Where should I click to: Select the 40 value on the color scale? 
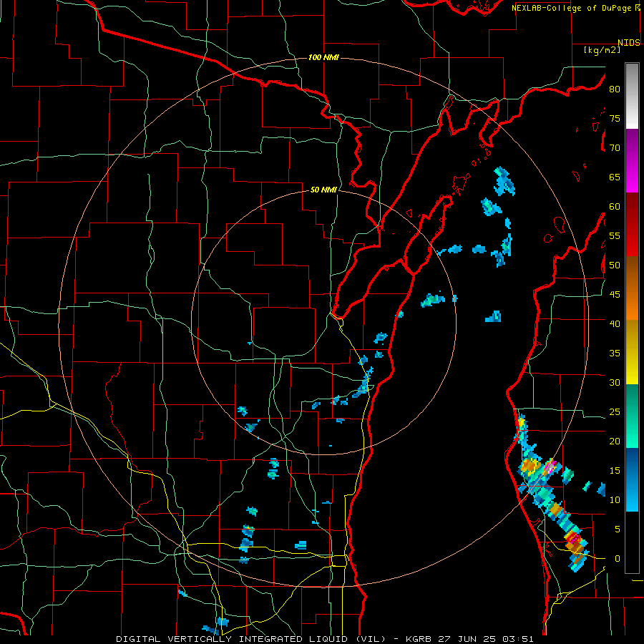pyautogui.click(x=615, y=323)
